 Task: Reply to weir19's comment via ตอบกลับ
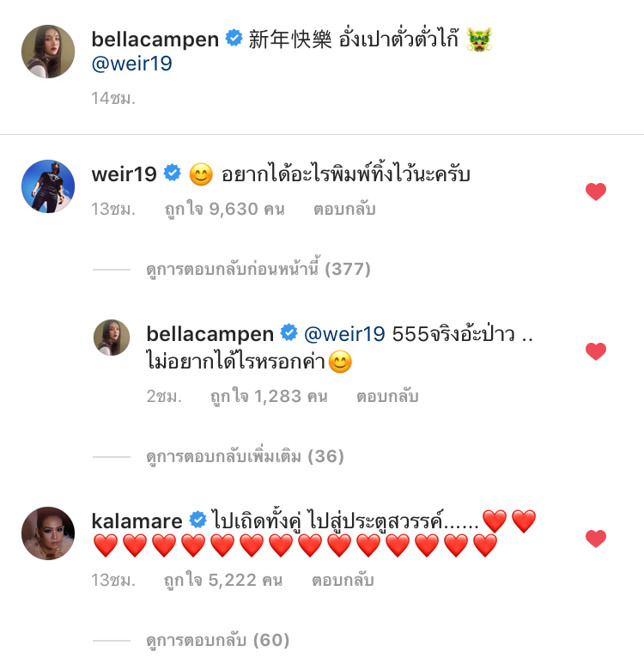coord(344,210)
